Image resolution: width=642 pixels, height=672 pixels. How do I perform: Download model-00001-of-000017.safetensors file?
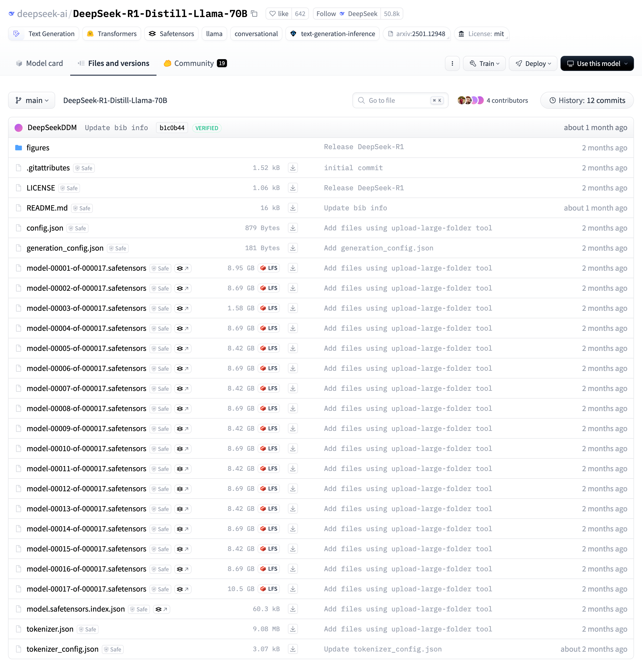tap(293, 268)
